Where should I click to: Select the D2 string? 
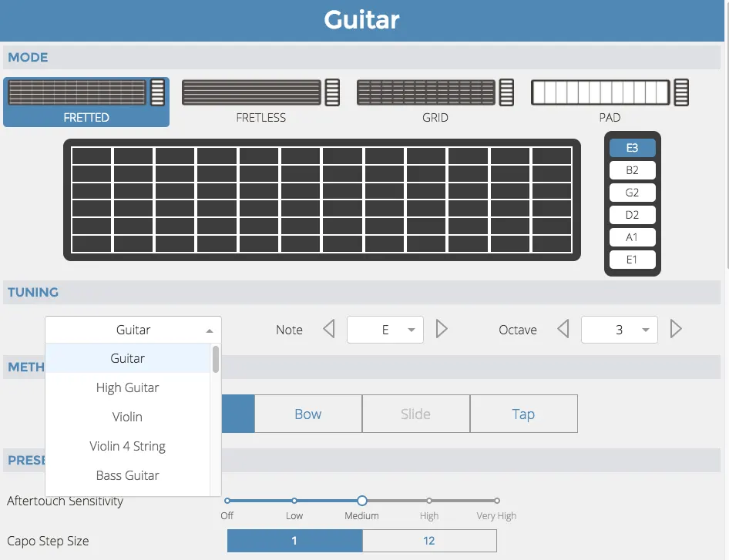(x=633, y=215)
